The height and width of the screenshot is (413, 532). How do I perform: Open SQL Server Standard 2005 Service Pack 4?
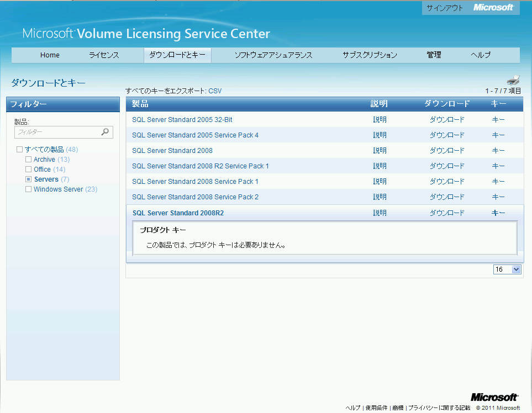[195, 135]
